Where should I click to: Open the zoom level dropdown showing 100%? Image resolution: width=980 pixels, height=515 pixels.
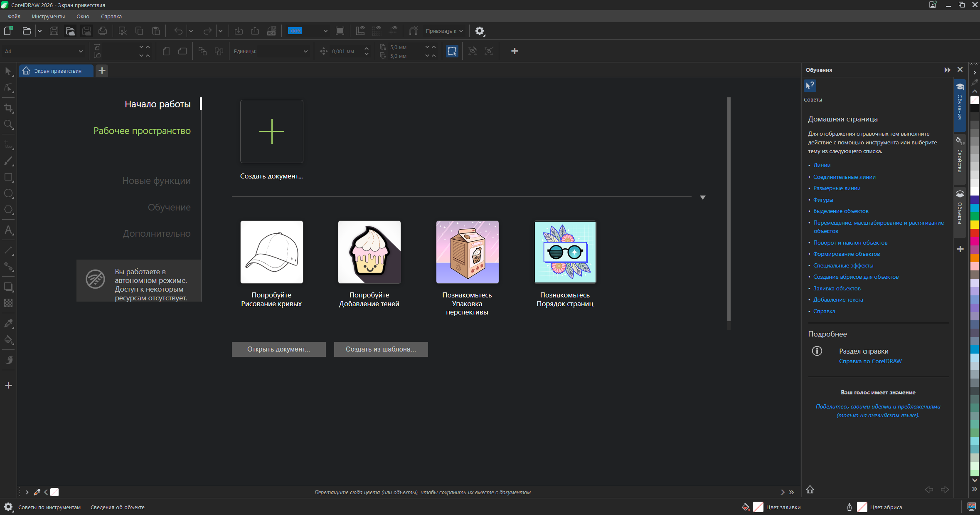click(325, 31)
